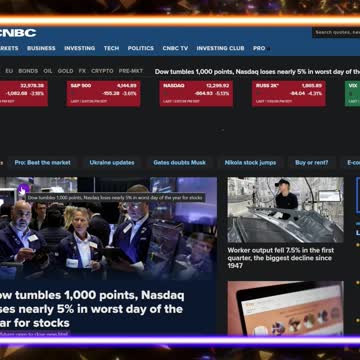Viewport: 360px width, 360px height.
Task: Open the tablet screen story image
Action: tap(286, 308)
